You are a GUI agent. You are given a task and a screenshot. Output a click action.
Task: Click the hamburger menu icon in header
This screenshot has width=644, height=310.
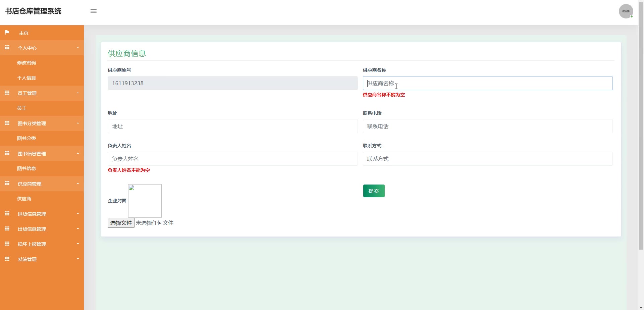click(94, 11)
